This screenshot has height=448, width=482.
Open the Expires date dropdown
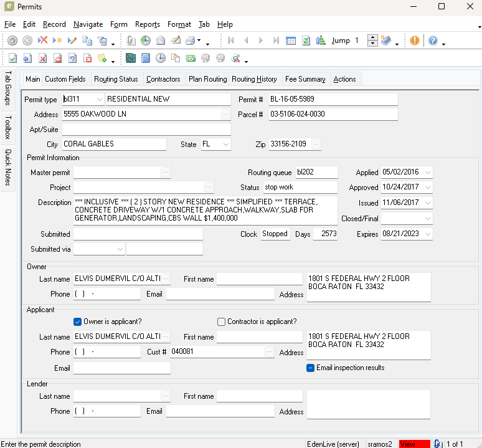(x=427, y=234)
